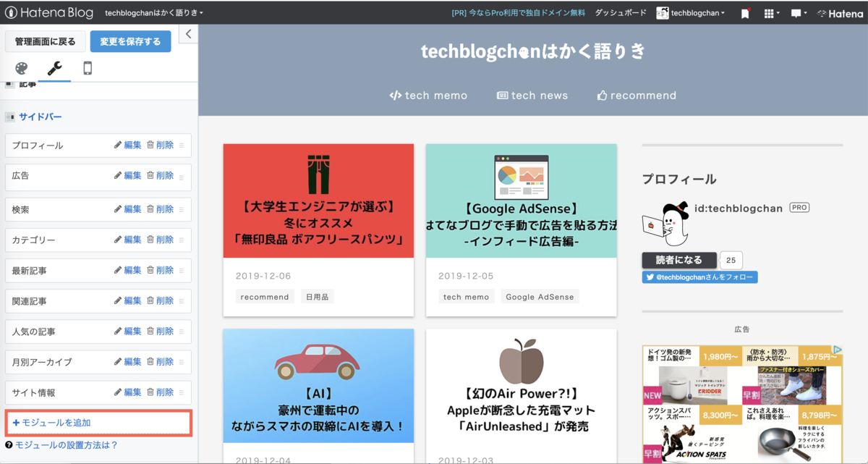
Task: Click drag handle of プロフィール module
Action: point(182,145)
